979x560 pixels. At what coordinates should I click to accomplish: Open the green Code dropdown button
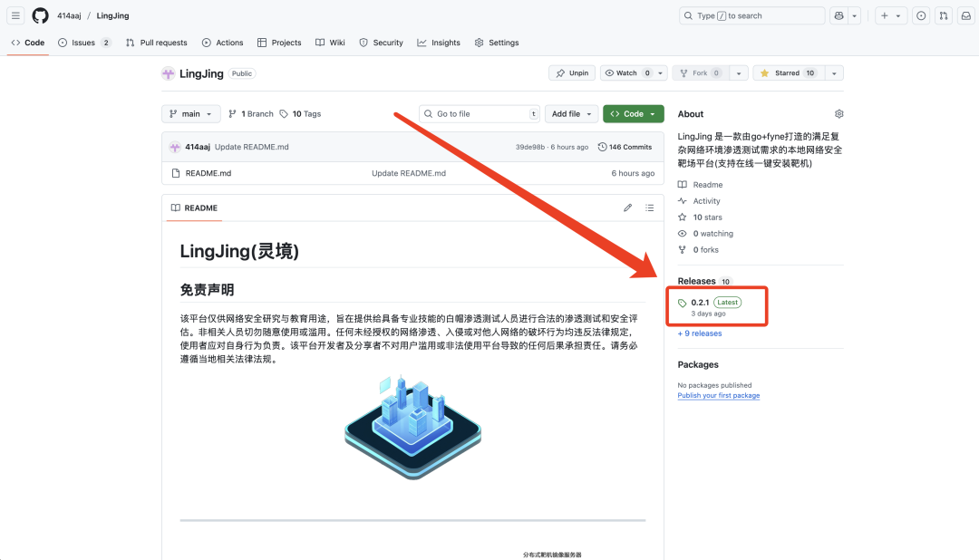[633, 113]
